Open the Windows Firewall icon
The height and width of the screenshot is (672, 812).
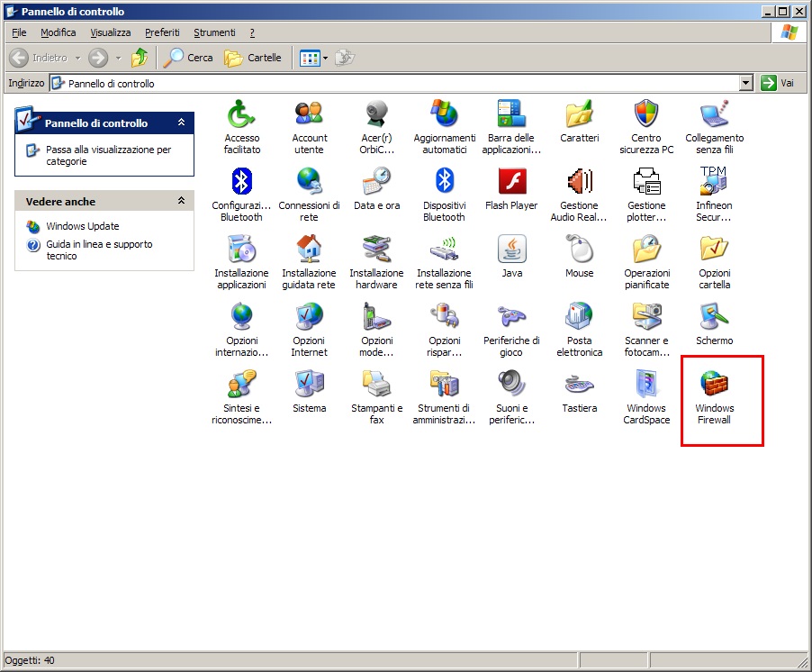click(x=714, y=385)
